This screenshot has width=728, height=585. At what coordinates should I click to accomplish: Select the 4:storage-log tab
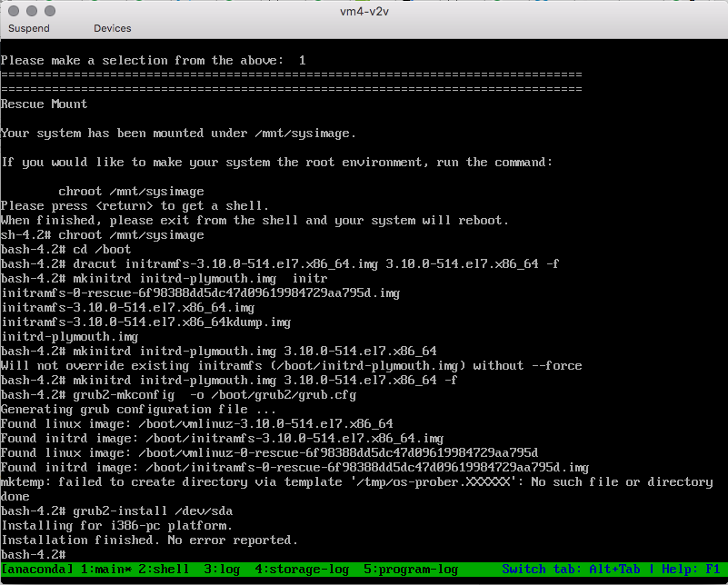pyautogui.click(x=302, y=570)
